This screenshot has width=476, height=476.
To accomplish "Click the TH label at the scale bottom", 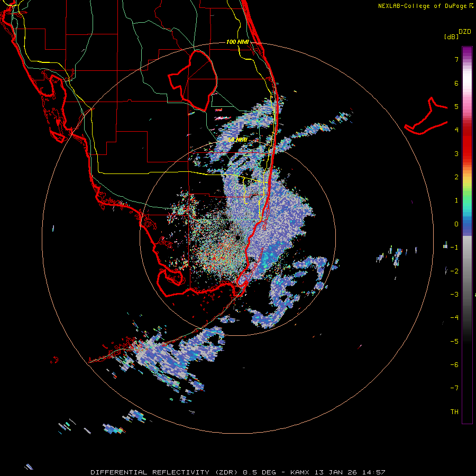I will click(x=454, y=412).
